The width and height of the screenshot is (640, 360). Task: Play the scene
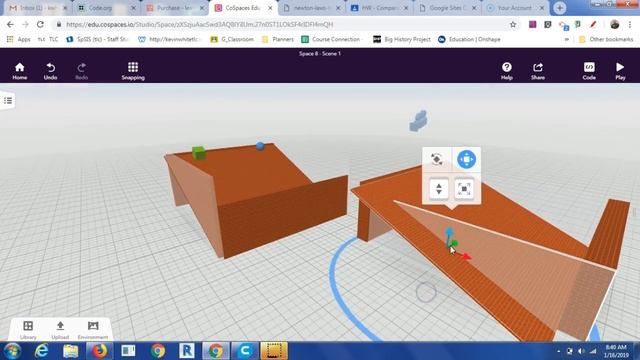pos(620,71)
